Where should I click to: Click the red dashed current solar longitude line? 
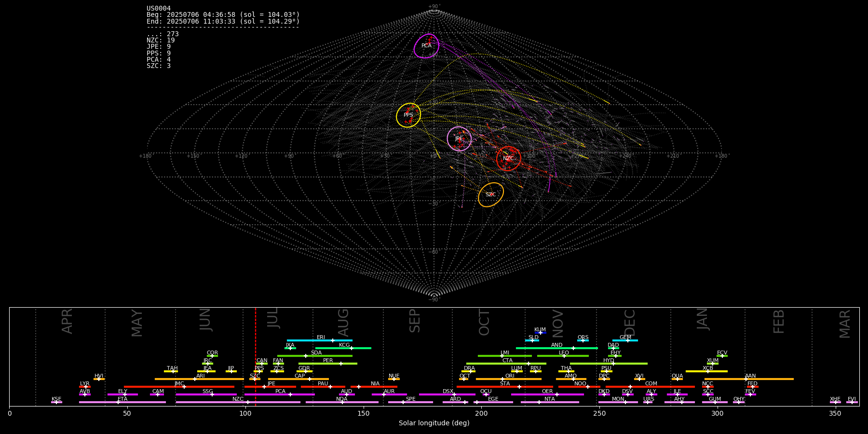pos(256,356)
